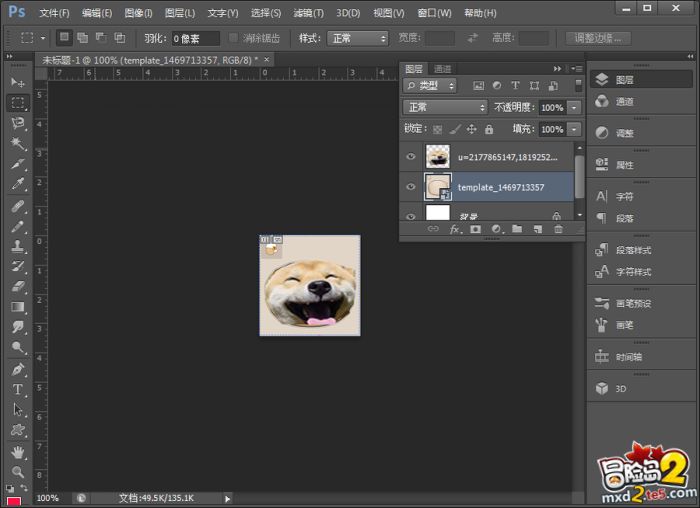Toggle the layer filter switch
Screen dimensions: 700x508
pyautogui.click(x=578, y=85)
